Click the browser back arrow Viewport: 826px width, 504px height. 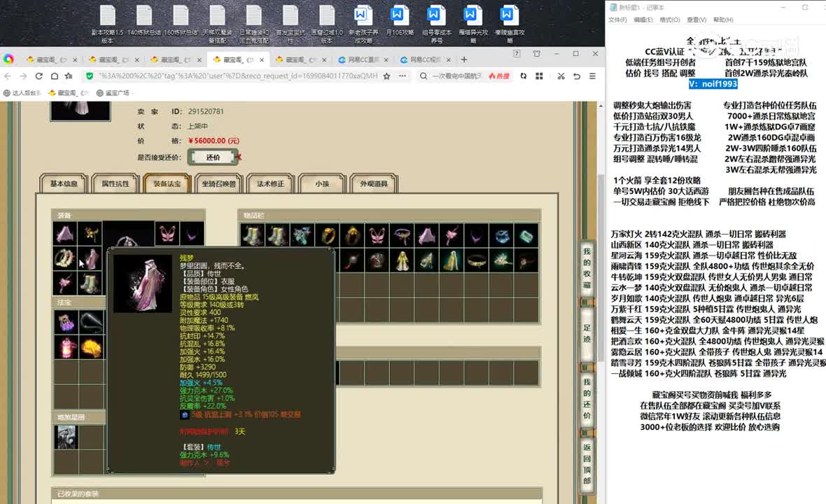8,76
